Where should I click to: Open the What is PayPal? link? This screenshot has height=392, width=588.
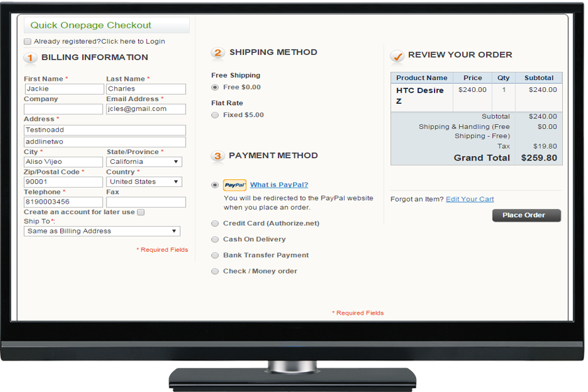click(279, 184)
